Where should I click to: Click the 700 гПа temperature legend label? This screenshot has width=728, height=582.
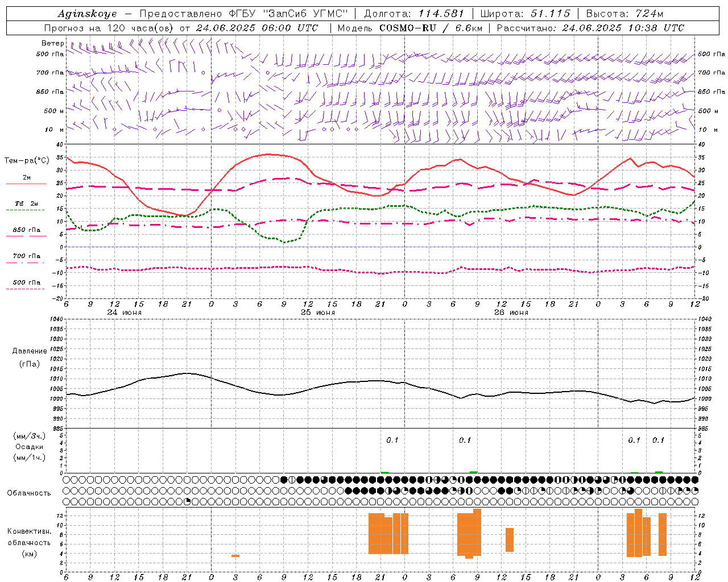point(27,256)
